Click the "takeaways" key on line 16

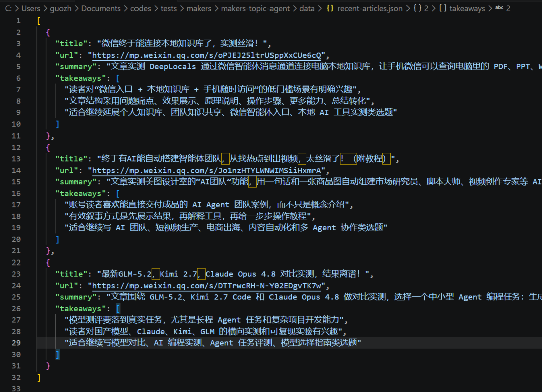pyautogui.click(x=80, y=193)
